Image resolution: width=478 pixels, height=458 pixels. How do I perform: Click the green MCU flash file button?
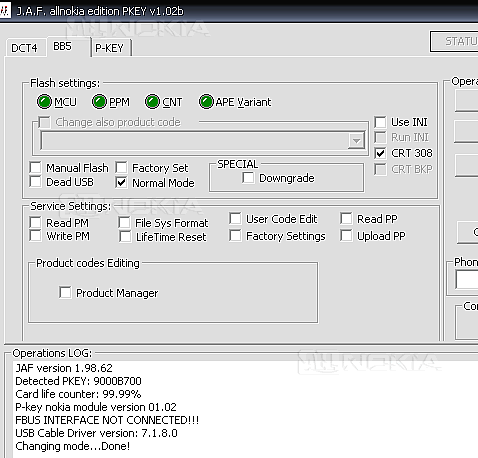click(x=44, y=102)
